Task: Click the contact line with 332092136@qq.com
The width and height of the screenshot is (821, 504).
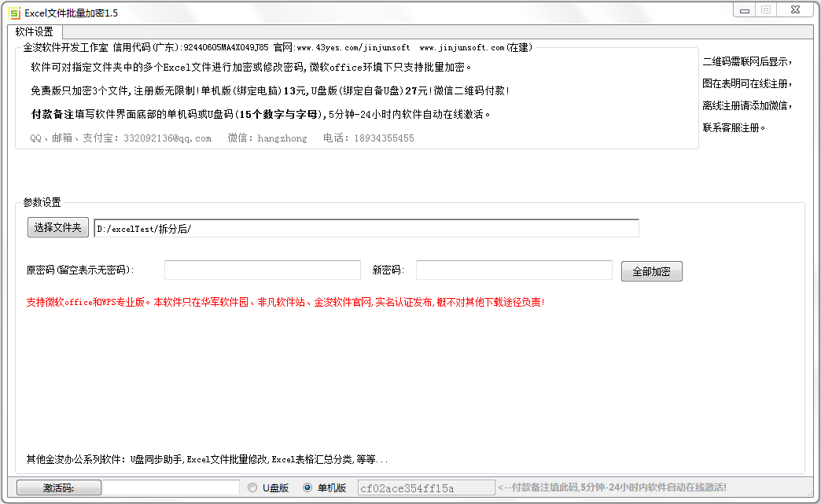Action: [222, 138]
